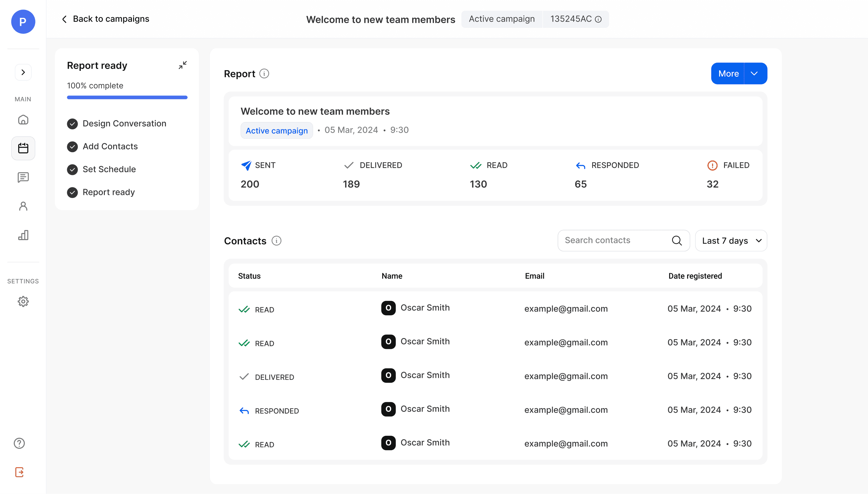Click the info icon next to Contacts heading
This screenshot has width=868, height=494.
click(276, 241)
